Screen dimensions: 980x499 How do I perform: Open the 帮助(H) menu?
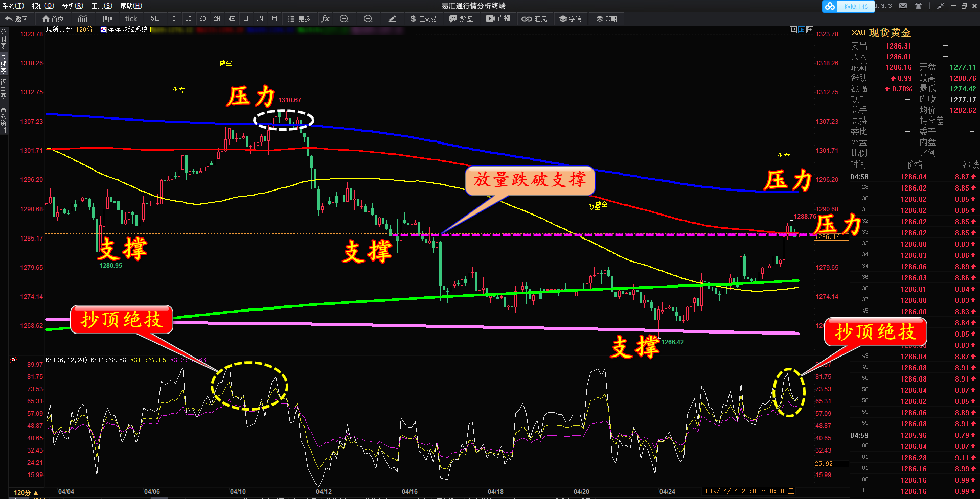click(131, 6)
